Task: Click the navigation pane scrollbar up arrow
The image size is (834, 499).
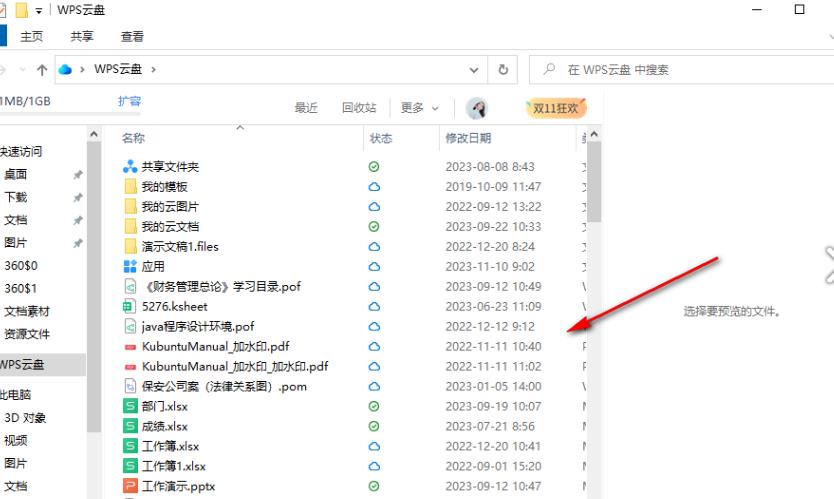Action: (94, 135)
